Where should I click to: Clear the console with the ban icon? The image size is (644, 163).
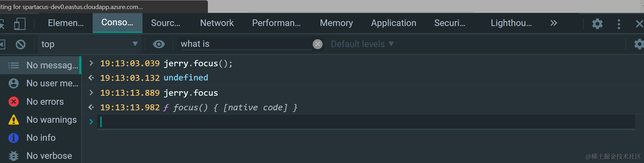(x=21, y=44)
